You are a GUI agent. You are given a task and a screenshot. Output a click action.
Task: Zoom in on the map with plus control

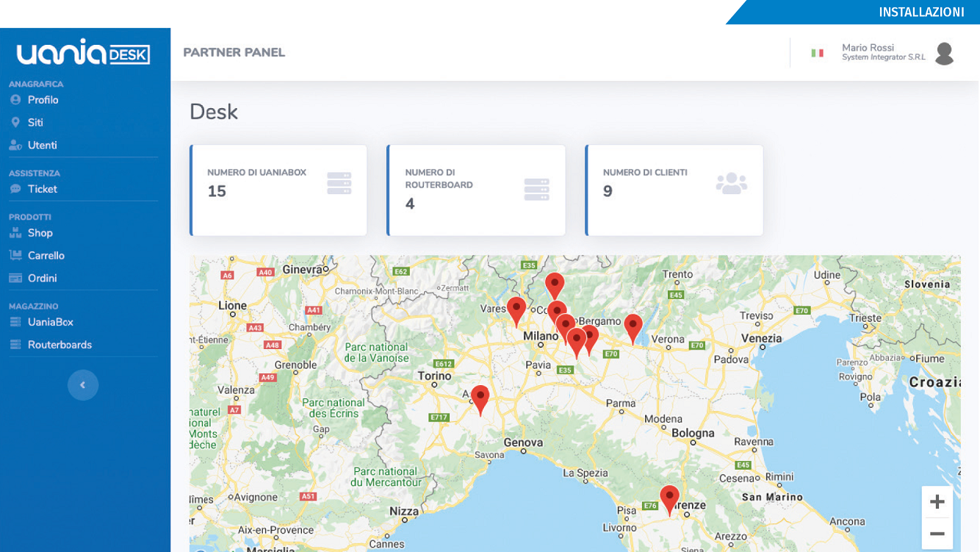point(937,501)
